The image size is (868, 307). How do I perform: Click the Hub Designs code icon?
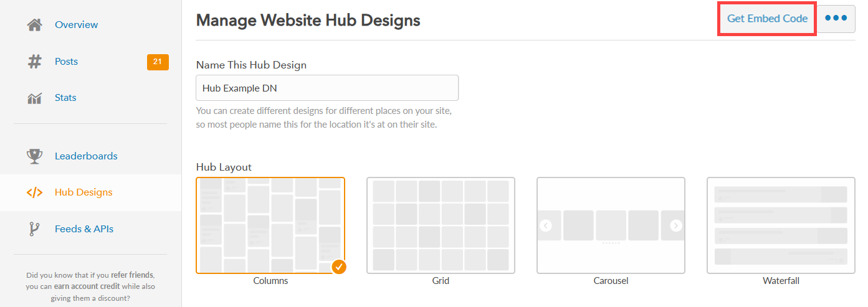35,192
